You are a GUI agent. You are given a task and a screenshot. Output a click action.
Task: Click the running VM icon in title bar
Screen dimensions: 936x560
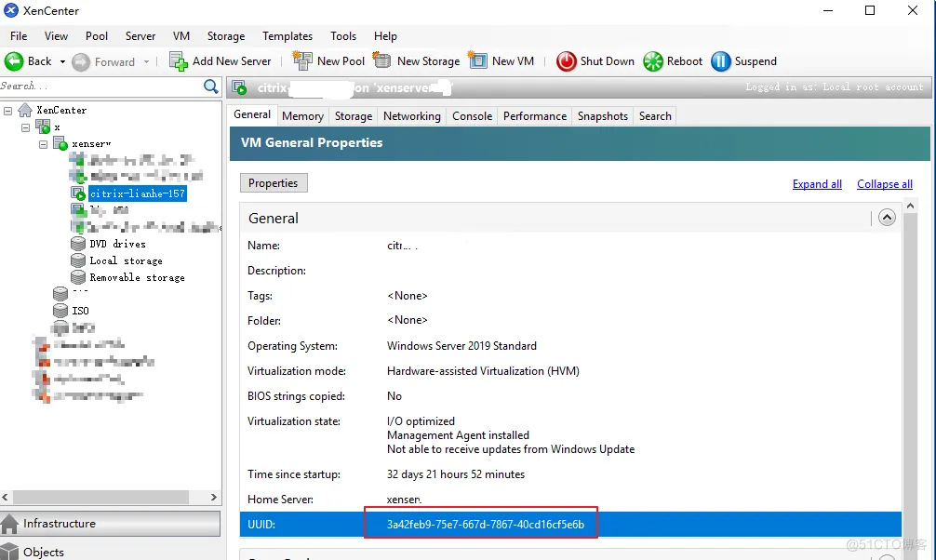pos(239,87)
